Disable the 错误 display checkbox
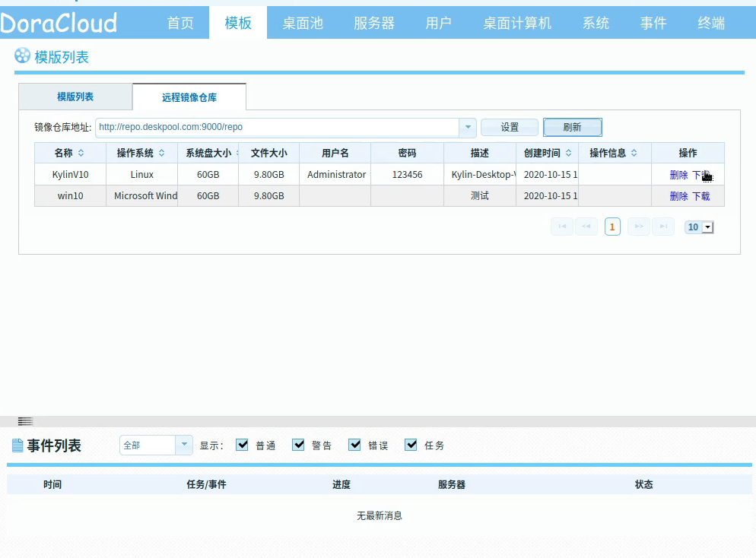 pos(354,445)
